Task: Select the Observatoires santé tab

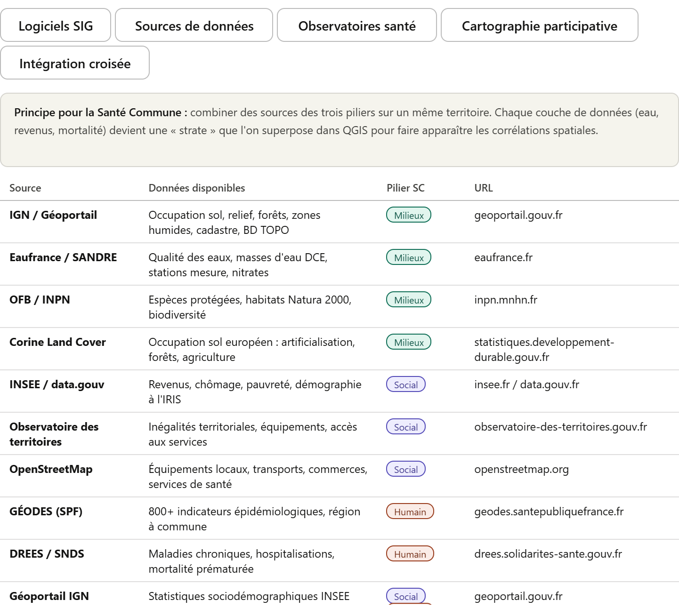Action: (x=356, y=25)
